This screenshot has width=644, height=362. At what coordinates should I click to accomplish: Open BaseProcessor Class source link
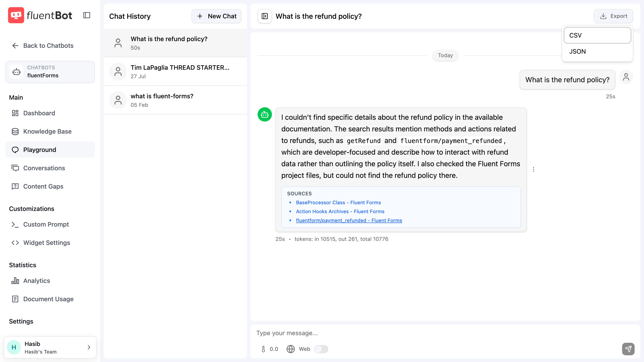pyautogui.click(x=338, y=202)
